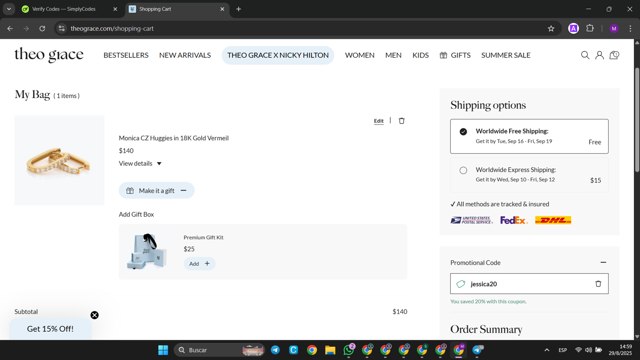
Task: Open the Chrome three-dot menu
Action: pos(630,29)
